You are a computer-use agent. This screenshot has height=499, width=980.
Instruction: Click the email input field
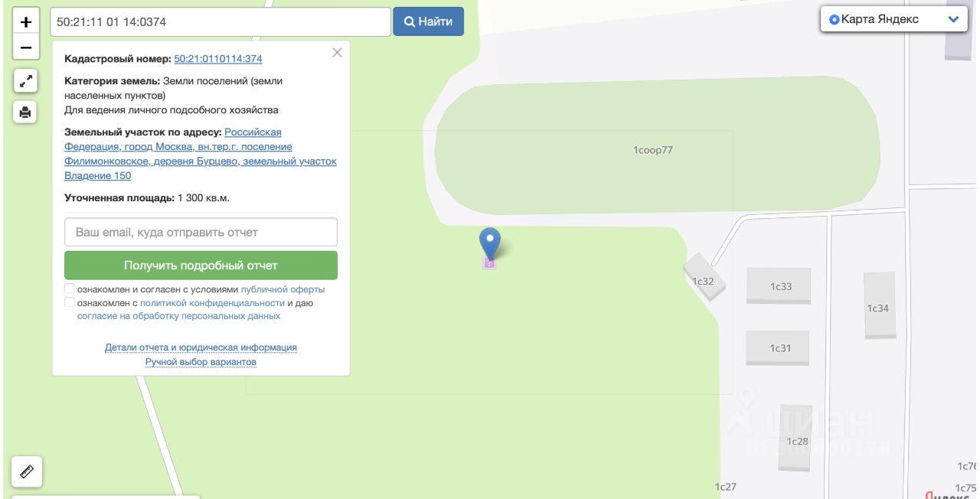click(201, 232)
